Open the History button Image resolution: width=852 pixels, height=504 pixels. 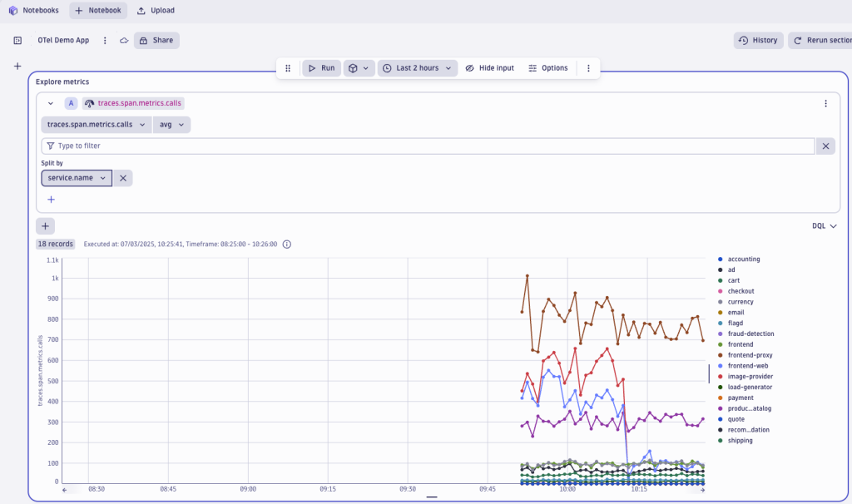(x=757, y=40)
